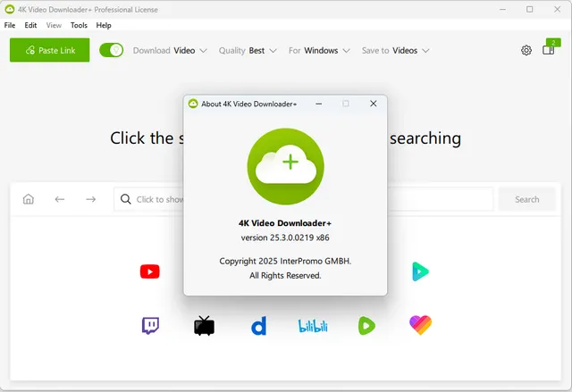Open the Tools menu
The image size is (572, 392).
pyautogui.click(x=79, y=25)
